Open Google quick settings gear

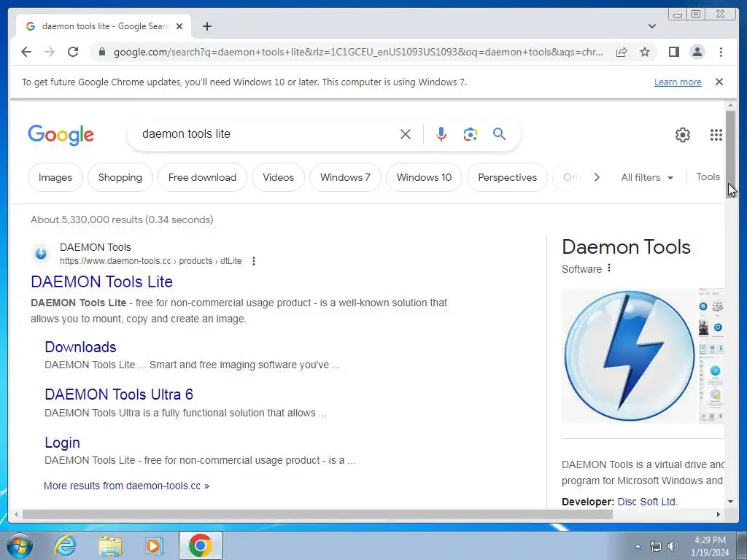(683, 135)
